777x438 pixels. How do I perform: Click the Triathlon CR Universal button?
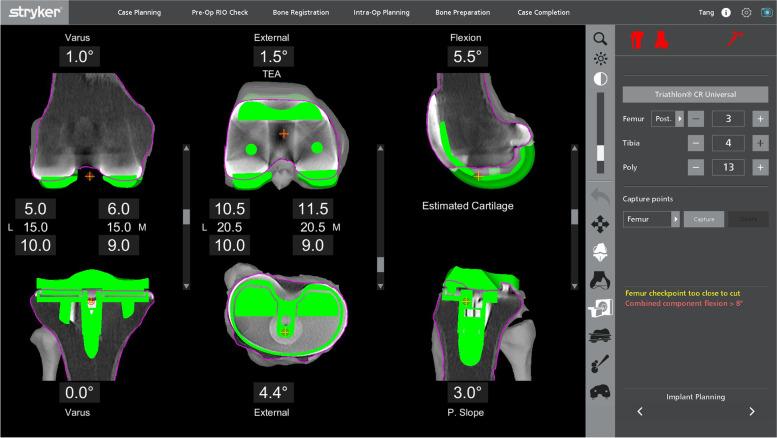[695, 93]
